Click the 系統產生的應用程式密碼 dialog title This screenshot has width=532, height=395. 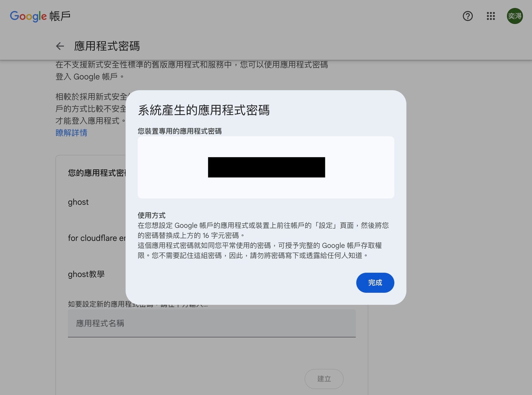204,110
